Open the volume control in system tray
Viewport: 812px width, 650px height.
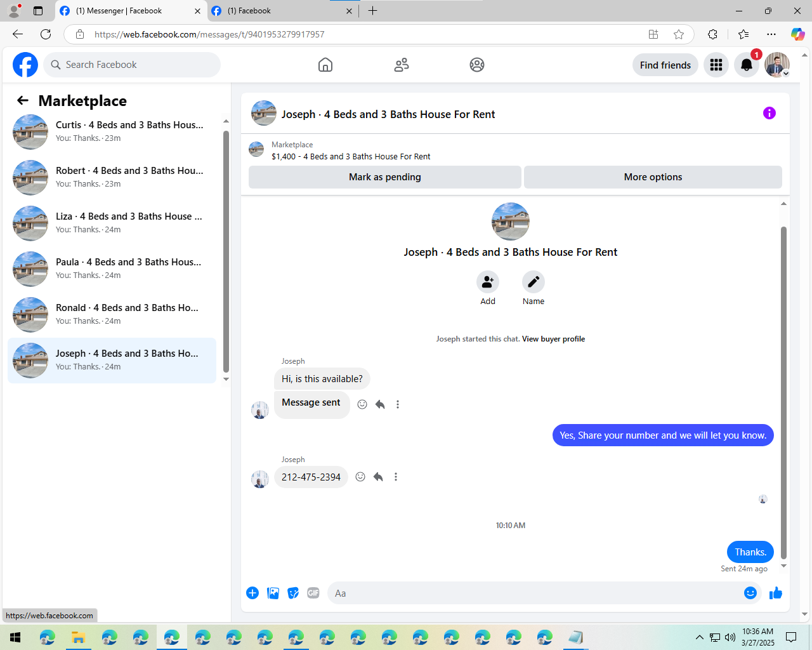coord(730,637)
